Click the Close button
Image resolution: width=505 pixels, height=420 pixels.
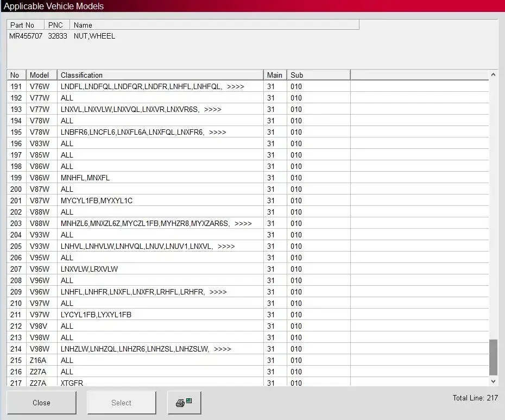coord(42,403)
